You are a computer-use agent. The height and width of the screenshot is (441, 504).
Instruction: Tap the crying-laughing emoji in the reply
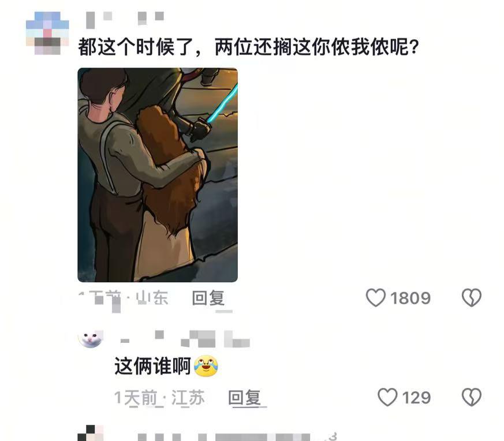[206, 366]
